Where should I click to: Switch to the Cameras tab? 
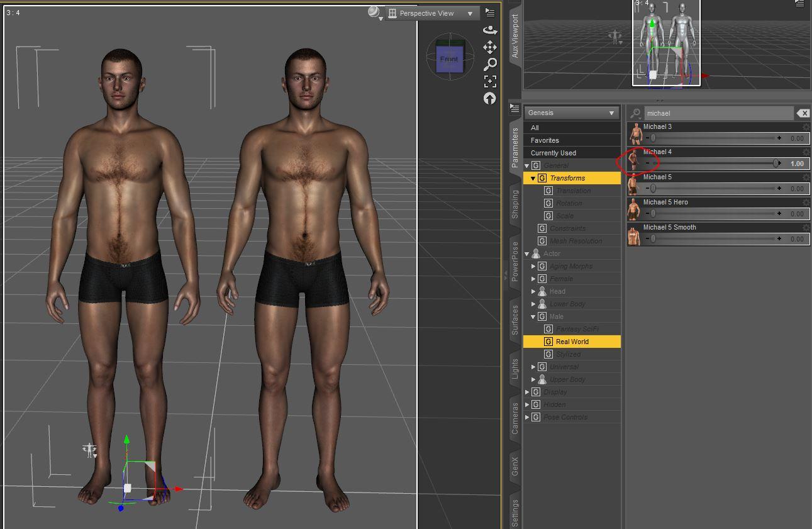tap(514, 418)
